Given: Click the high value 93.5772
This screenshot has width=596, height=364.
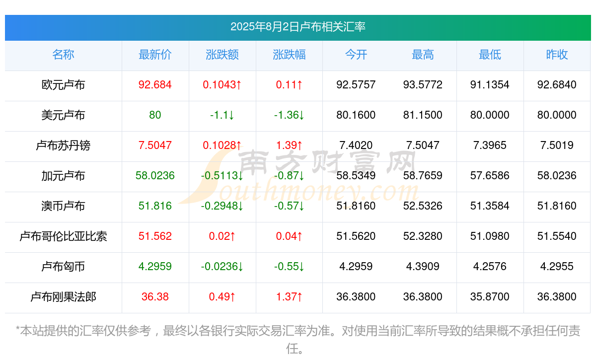Looking at the screenshot, I should point(423,85).
